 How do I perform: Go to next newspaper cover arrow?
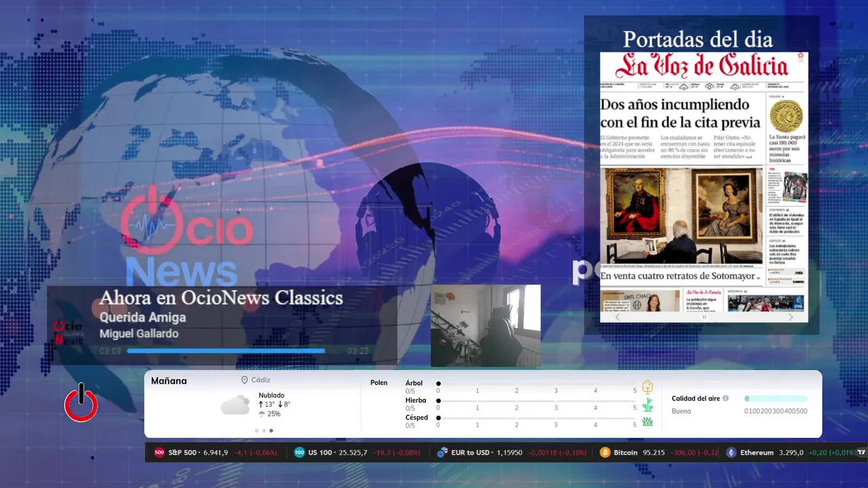coord(791,317)
